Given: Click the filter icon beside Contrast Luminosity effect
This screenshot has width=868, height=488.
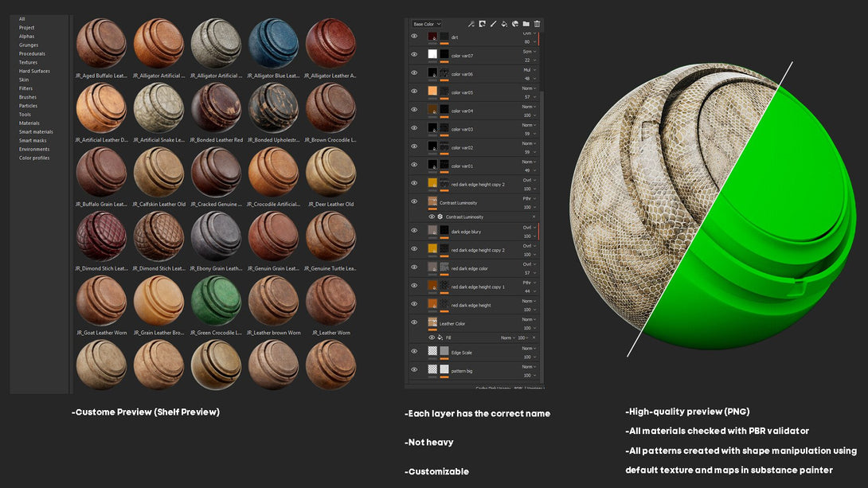Looking at the screenshot, I should (x=440, y=217).
